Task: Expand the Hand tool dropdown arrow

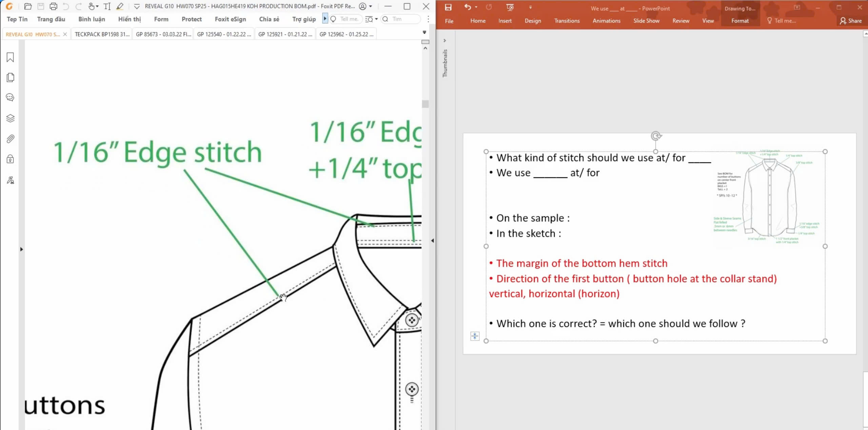Action: pyautogui.click(x=97, y=6)
